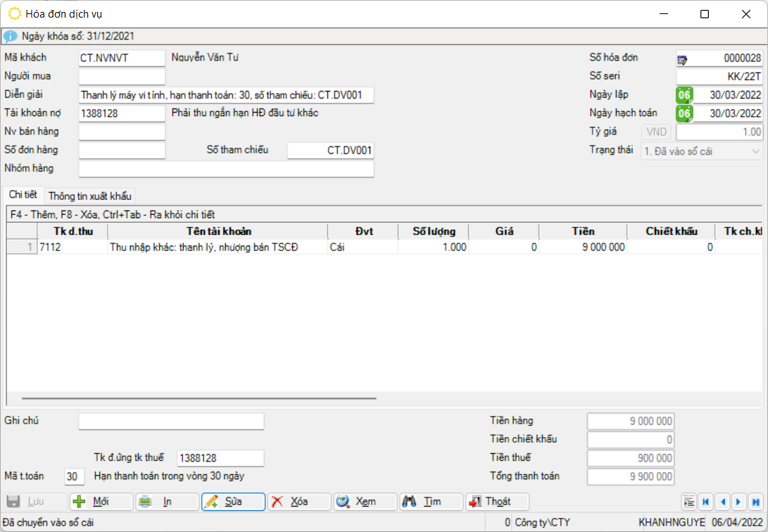Go to the previous record
This screenshot has height=532, width=768.
(722, 502)
